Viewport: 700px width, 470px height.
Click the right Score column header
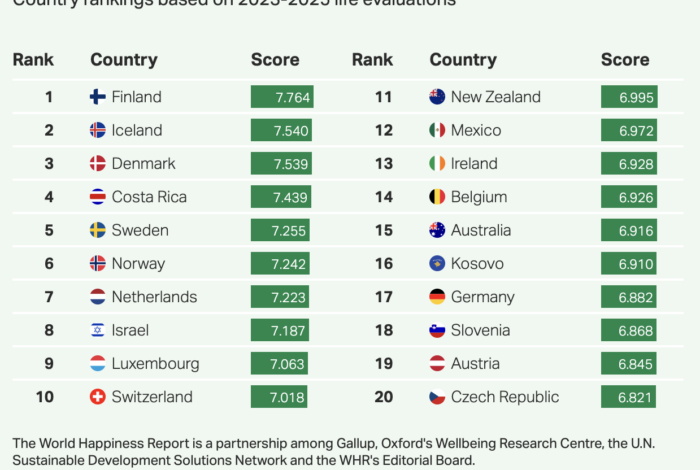point(625,60)
